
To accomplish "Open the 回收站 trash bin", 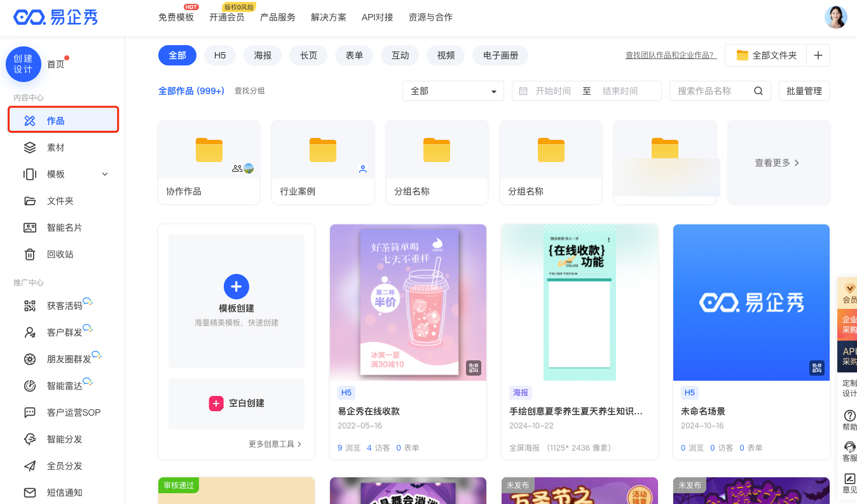I will coord(60,254).
